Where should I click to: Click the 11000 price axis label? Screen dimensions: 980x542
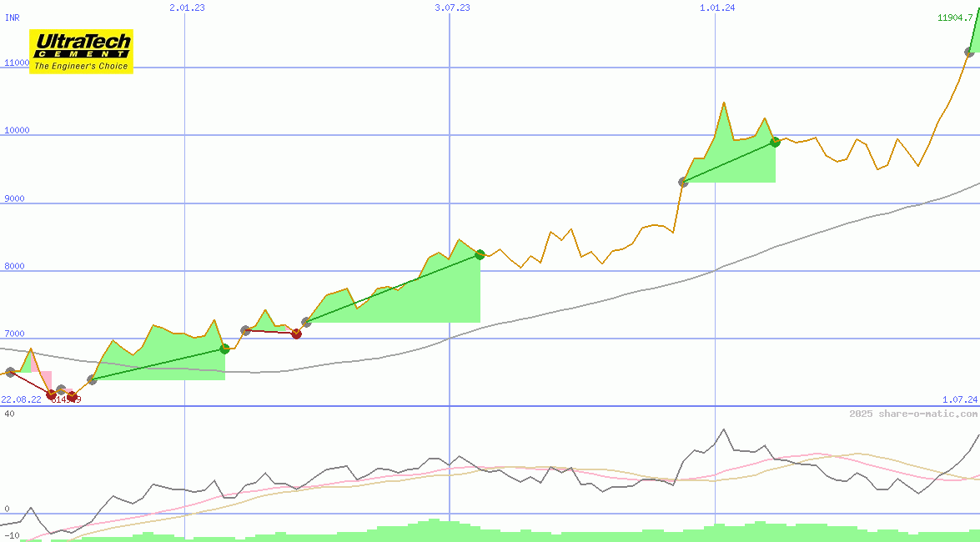pos(17,63)
